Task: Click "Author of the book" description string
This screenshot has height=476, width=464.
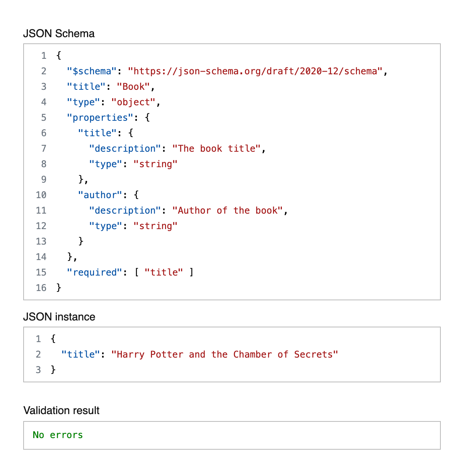Action: [x=227, y=211]
